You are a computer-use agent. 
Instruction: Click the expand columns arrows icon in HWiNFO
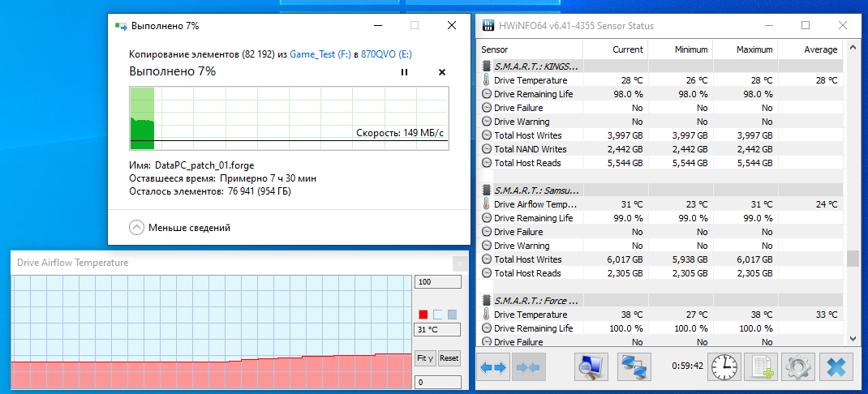pos(492,367)
